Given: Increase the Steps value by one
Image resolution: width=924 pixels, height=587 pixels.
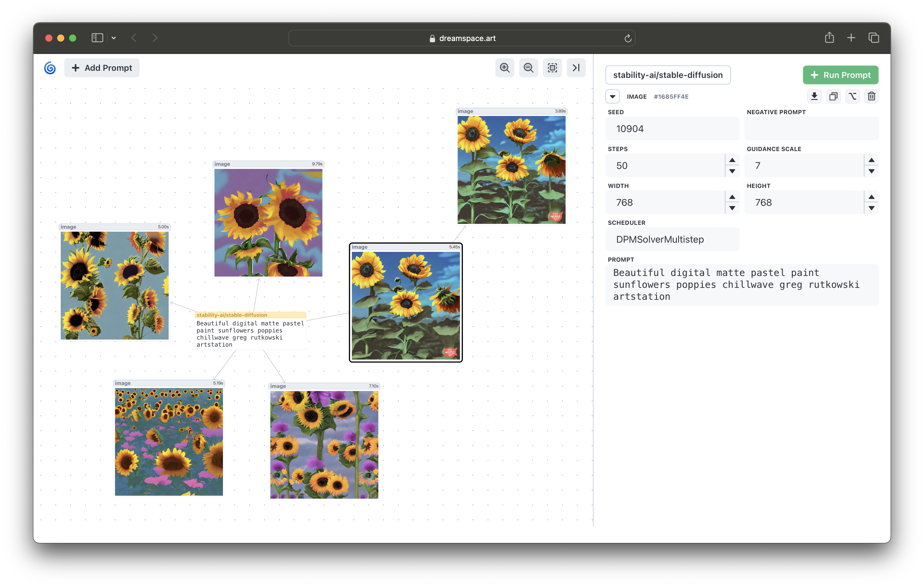Looking at the screenshot, I should (732, 160).
